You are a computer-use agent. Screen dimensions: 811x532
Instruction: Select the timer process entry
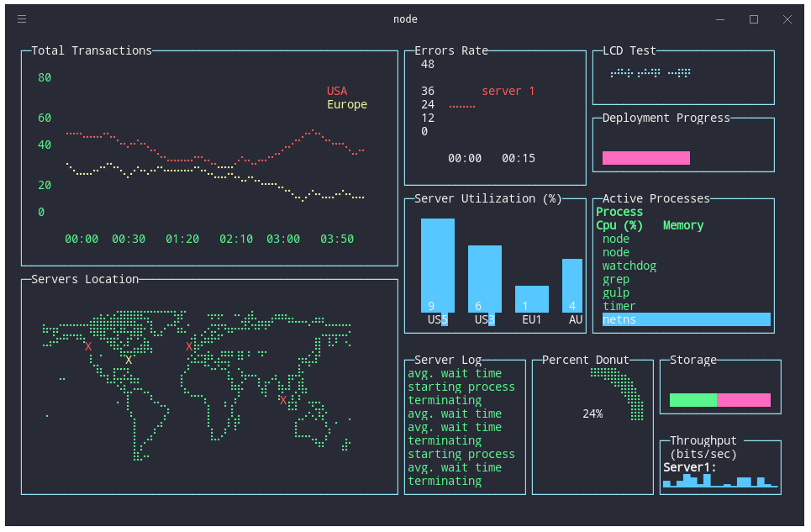point(619,306)
